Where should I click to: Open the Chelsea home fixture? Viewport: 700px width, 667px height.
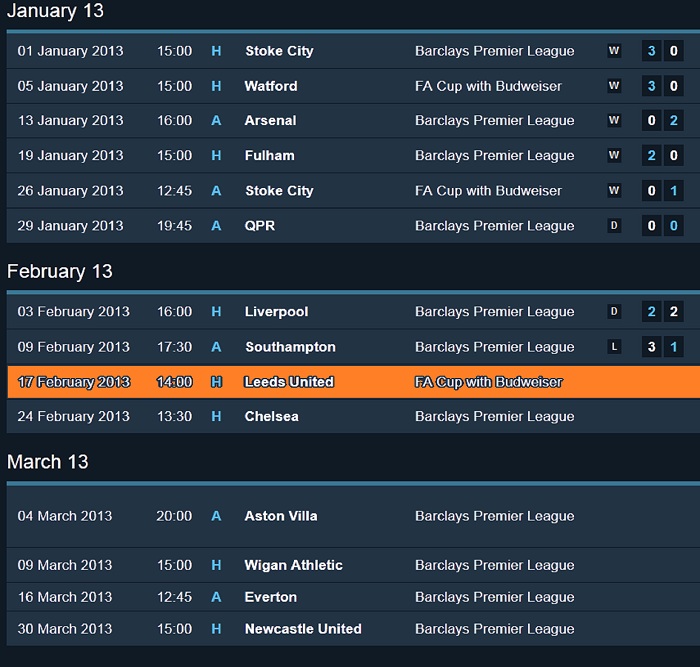[x=353, y=416]
